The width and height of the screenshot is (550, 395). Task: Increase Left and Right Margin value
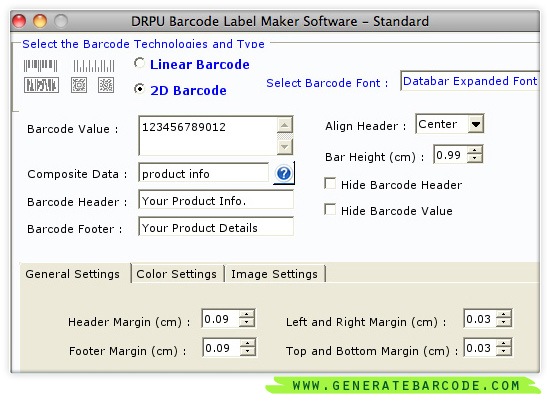pos(504,314)
